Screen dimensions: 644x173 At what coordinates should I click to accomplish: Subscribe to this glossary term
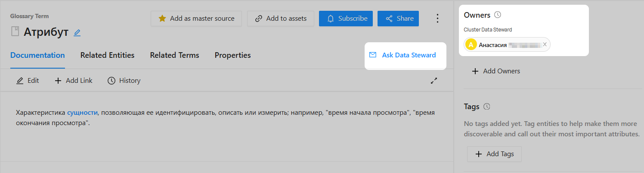coord(346,19)
